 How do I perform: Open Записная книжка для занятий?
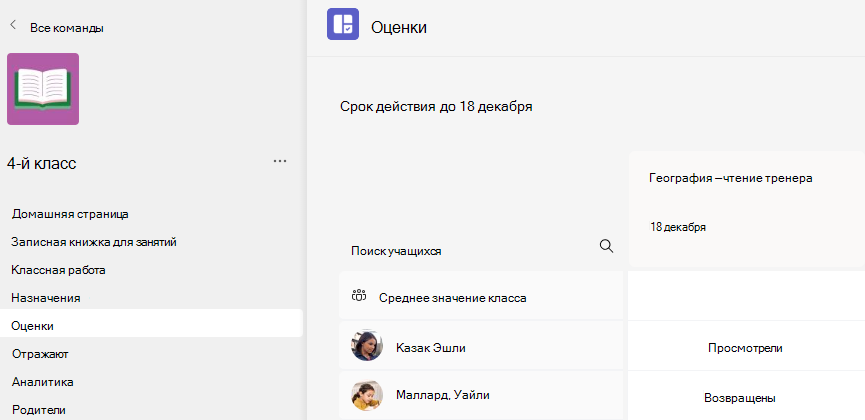point(94,242)
